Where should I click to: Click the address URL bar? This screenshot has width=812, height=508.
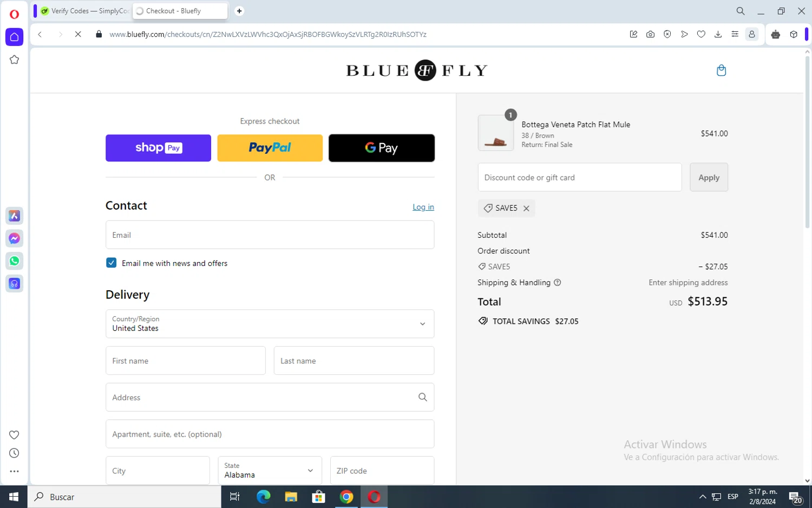pos(267,34)
